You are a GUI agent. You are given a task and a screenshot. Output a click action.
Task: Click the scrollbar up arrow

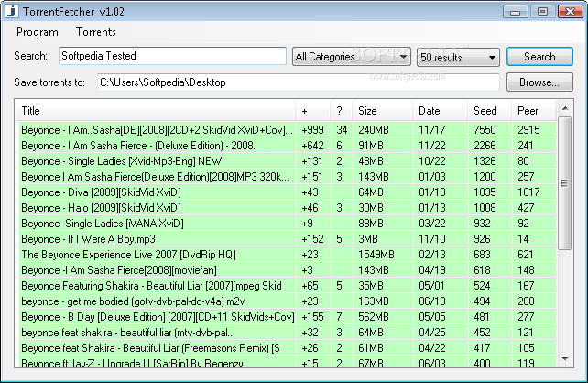tap(565, 108)
